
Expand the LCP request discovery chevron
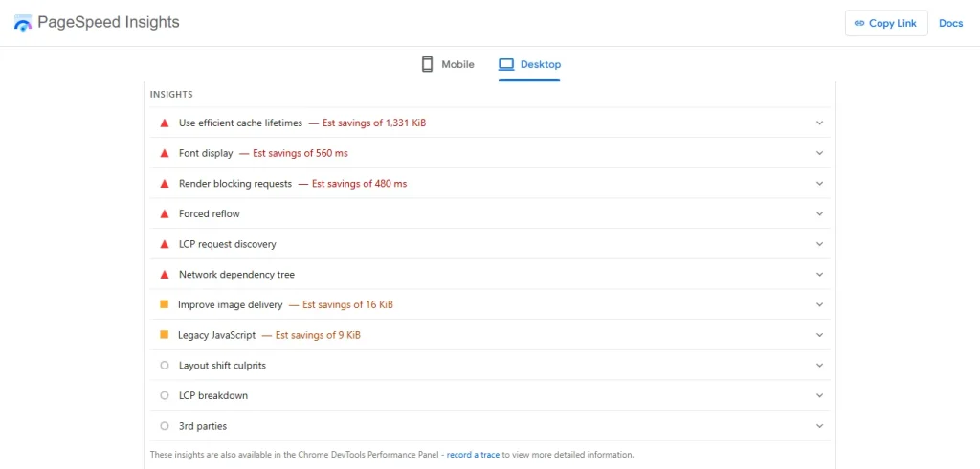click(819, 244)
